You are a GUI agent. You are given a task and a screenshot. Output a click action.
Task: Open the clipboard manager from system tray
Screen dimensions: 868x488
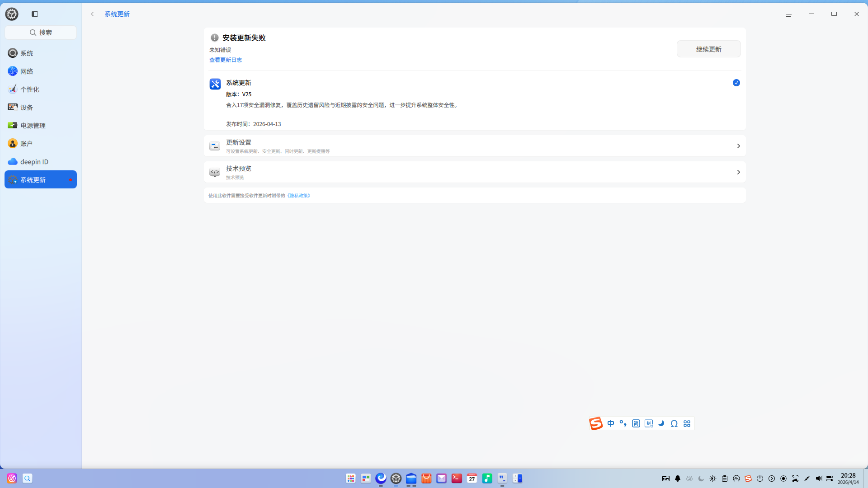[x=724, y=479]
